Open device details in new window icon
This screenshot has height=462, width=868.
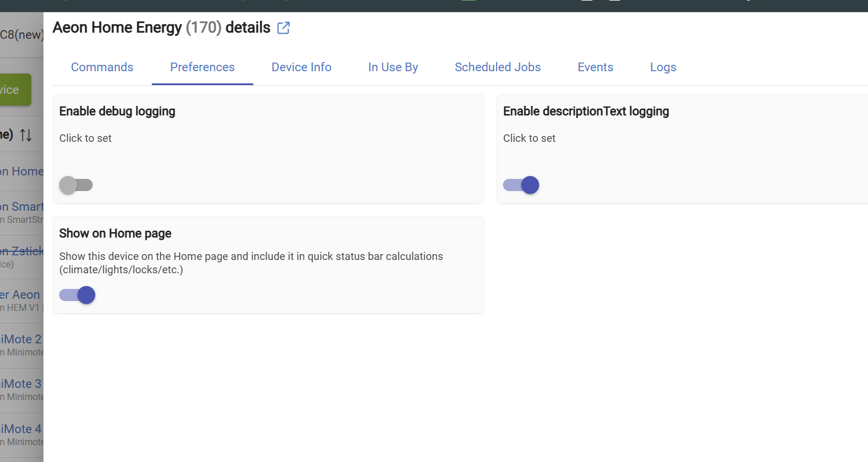click(283, 28)
